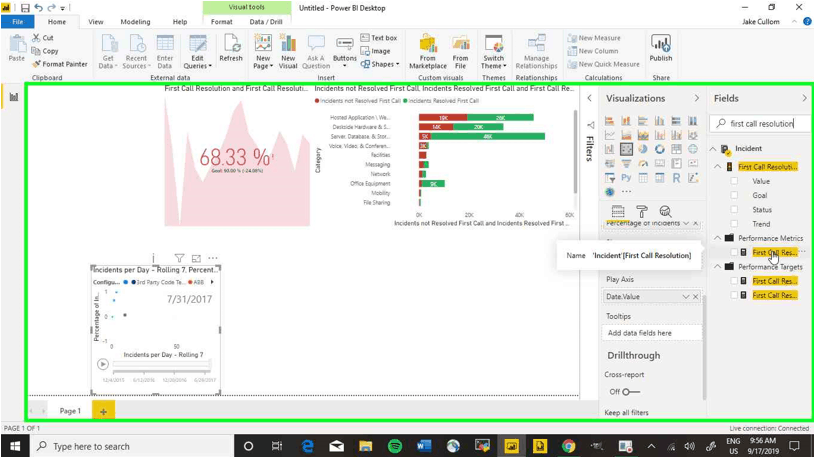Collapse the Fields pane chevron
The height and width of the screenshot is (459, 816).
click(x=805, y=98)
